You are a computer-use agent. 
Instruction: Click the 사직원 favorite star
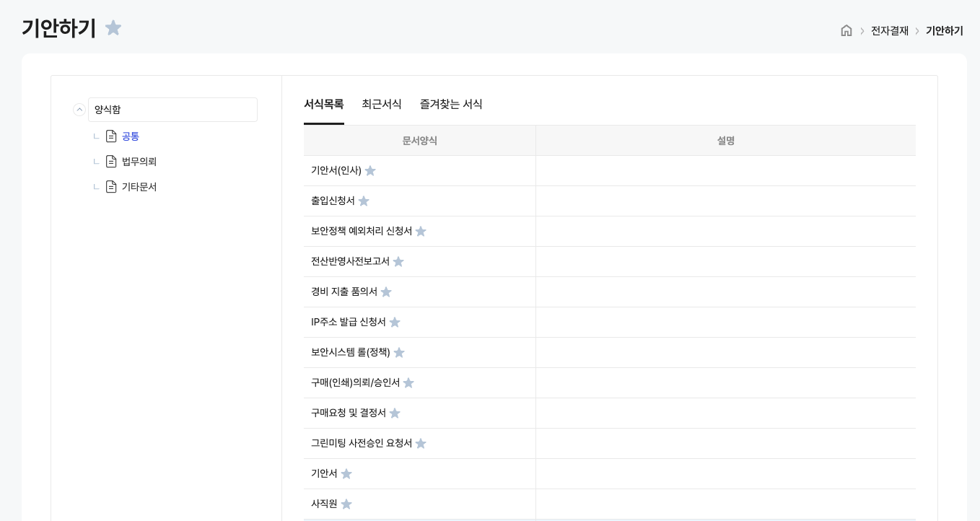pos(346,504)
